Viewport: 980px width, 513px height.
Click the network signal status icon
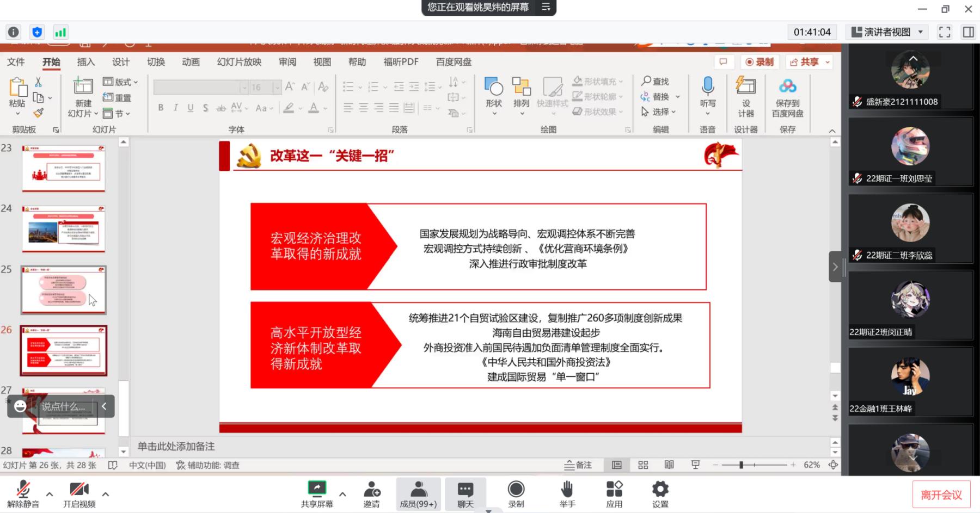(x=60, y=32)
